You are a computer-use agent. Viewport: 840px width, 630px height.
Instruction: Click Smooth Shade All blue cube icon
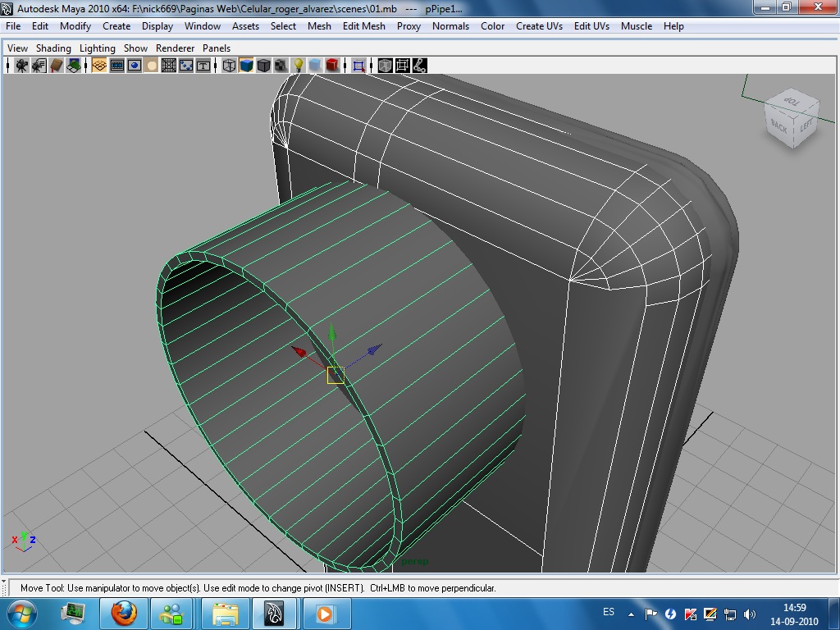pos(246,66)
